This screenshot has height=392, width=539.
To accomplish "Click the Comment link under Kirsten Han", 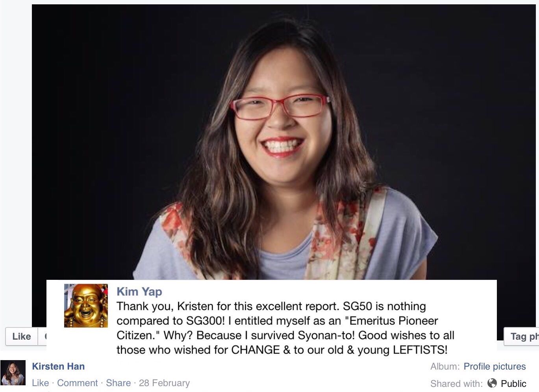I will [78, 383].
